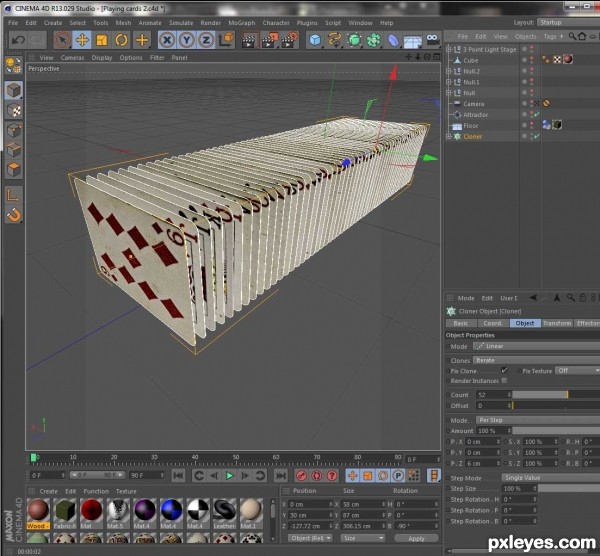Click the Step Size slider bar
600x556 pixels.
569,489
